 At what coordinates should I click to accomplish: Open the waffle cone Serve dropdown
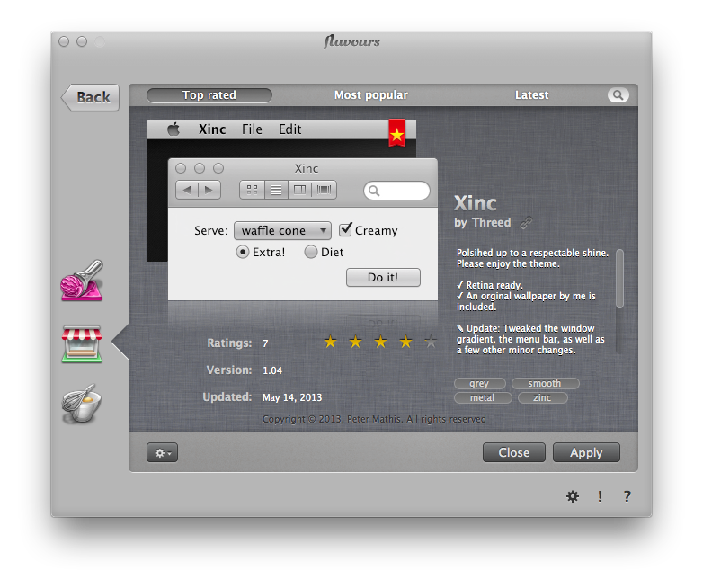pos(282,230)
